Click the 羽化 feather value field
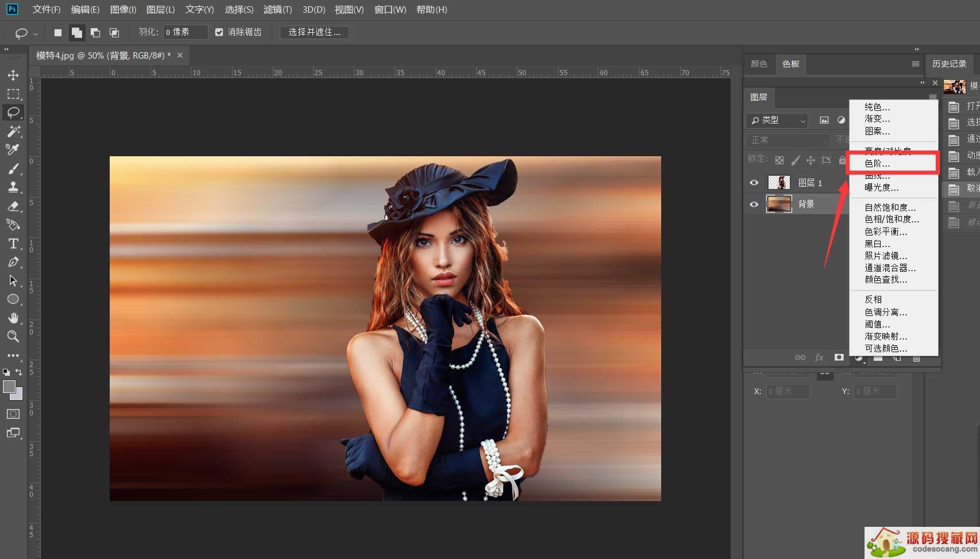The height and width of the screenshot is (559, 980). (x=185, y=32)
